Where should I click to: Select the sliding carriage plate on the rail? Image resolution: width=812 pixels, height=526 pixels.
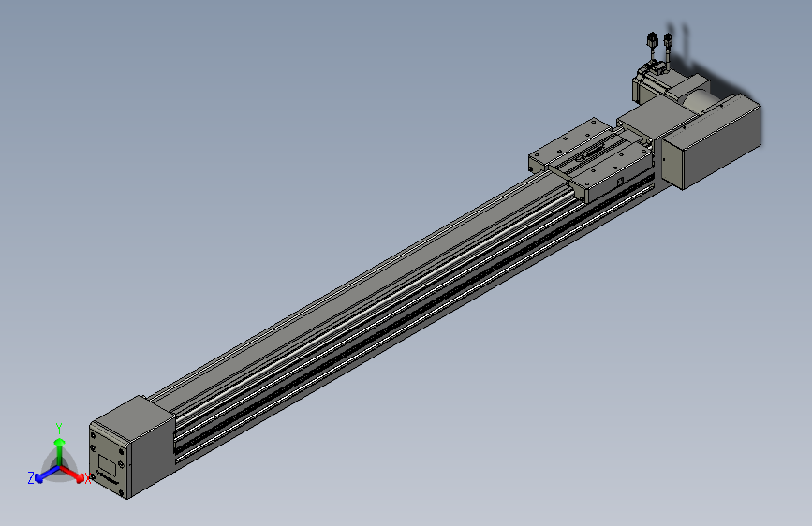[x=592, y=158]
